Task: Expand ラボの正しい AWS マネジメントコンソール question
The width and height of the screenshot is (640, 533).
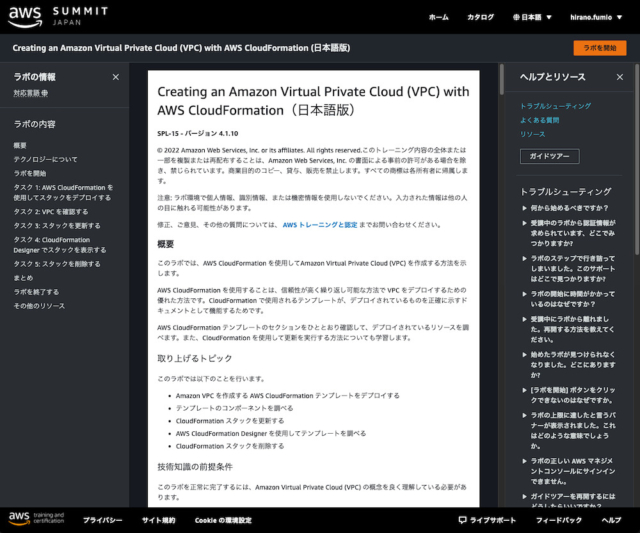Action: tap(569, 471)
